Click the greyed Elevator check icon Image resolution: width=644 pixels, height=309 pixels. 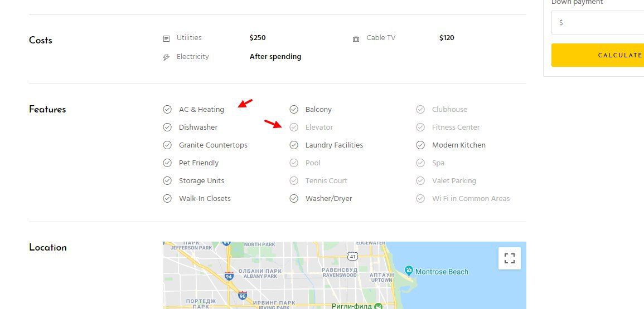click(294, 127)
